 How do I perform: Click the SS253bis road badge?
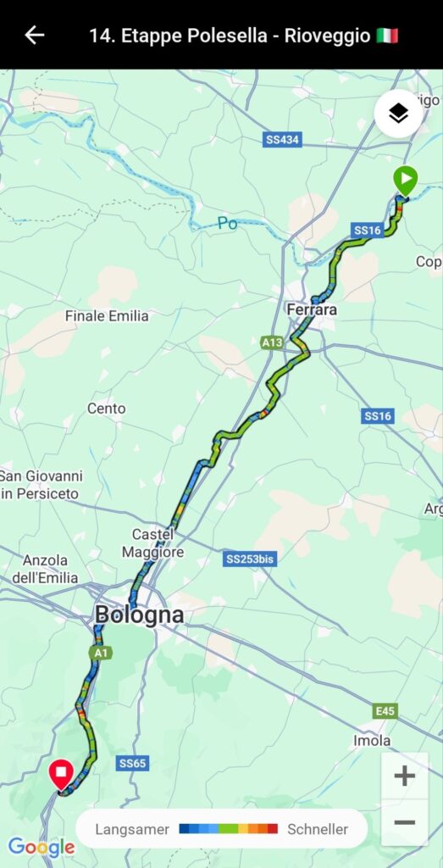tap(251, 559)
